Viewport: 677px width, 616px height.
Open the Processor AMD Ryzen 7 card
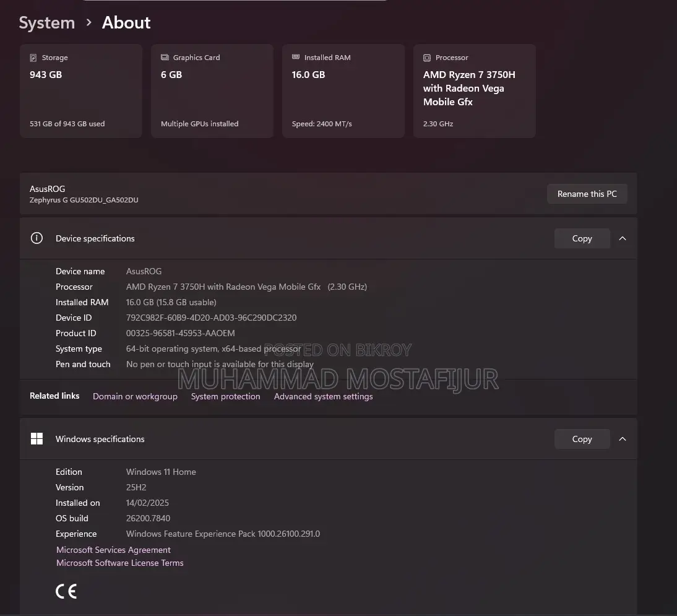coord(475,91)
